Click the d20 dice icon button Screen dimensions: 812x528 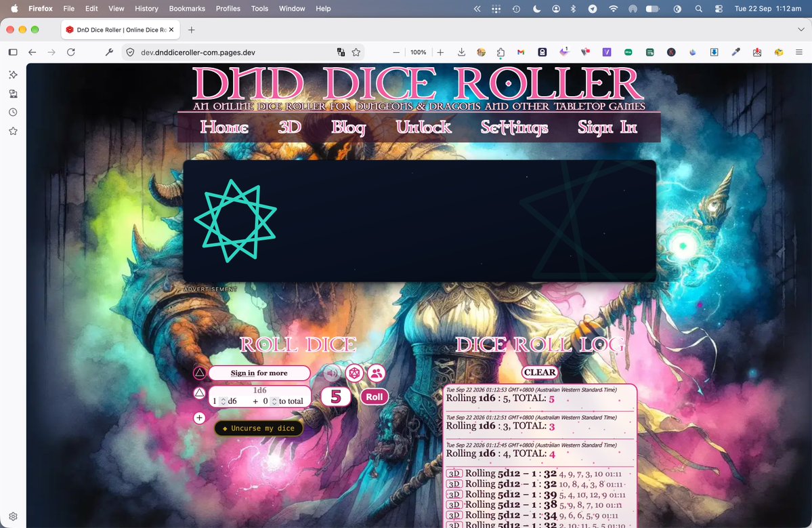click(354, 373)
